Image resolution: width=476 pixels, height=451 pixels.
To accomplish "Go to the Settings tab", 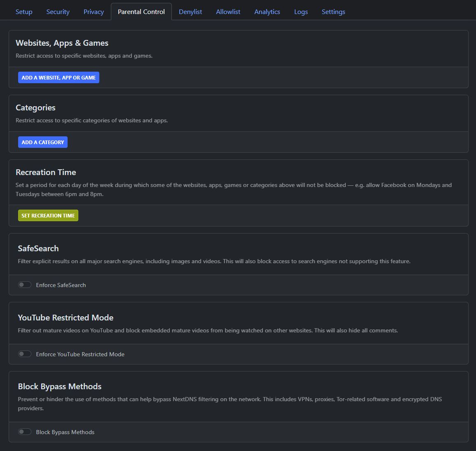I will 333,12.
